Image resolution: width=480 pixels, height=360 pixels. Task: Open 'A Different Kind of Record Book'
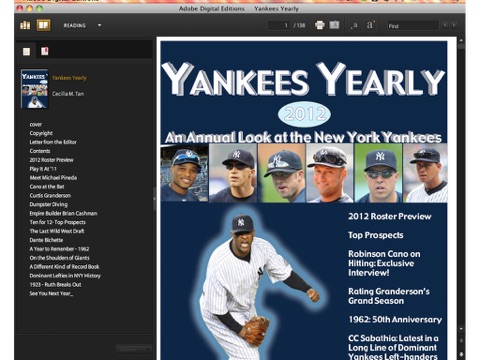[64, 267]
